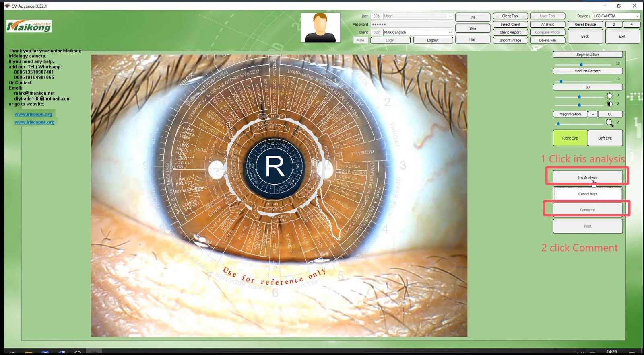644x355 pixels.
Task: Open Client Tool
Action: click(x=510, y=16)
